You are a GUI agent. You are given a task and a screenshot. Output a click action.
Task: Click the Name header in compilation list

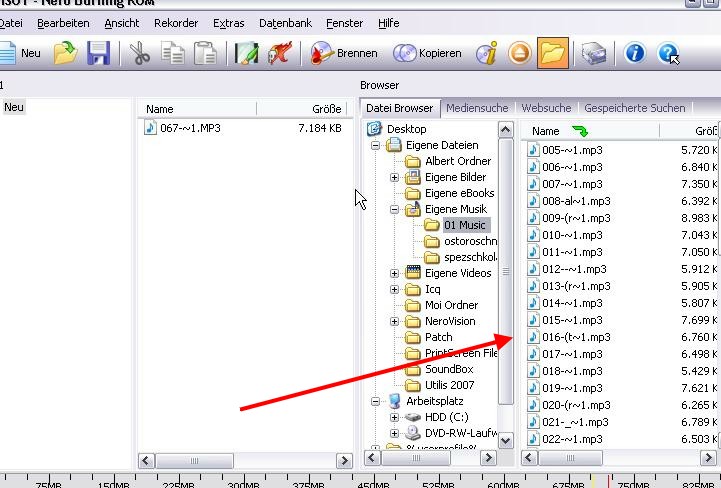click(198, 109)
